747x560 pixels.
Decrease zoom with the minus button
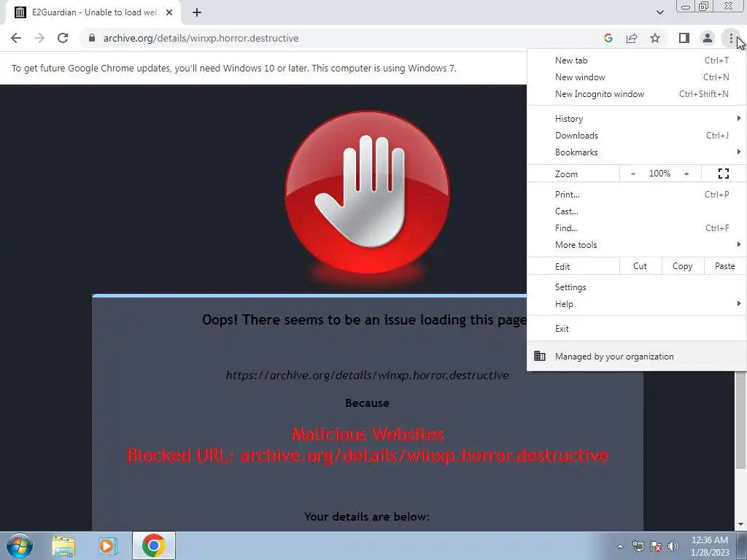click(x=633, y=174)
